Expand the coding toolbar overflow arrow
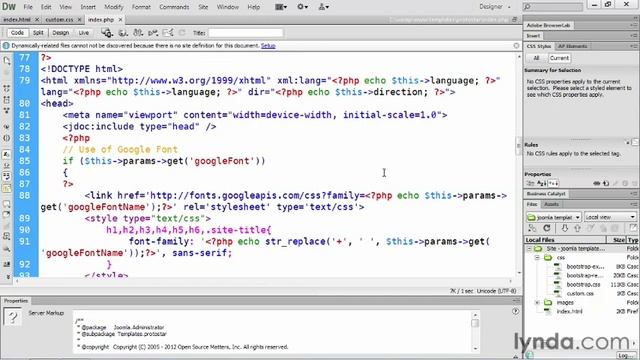The height and width of the screenshot is (360, 640). (x=7, y=276)
